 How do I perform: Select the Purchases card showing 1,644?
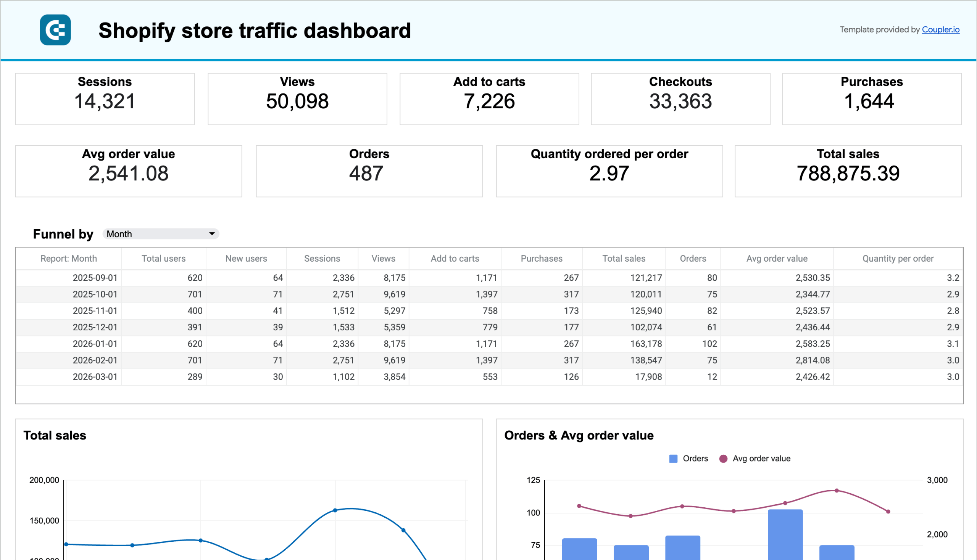coord(871,98)
